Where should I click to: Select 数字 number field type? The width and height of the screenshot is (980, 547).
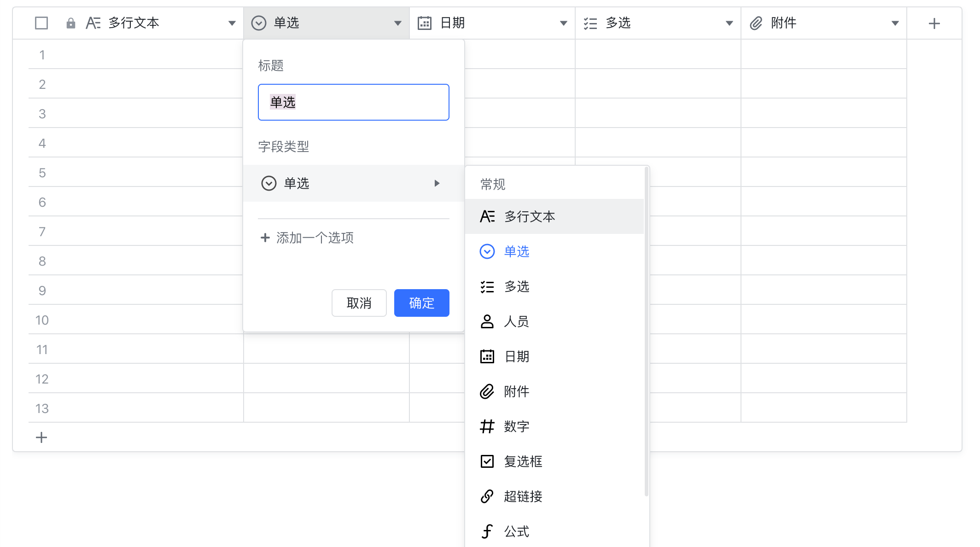(x=516, y=426)
